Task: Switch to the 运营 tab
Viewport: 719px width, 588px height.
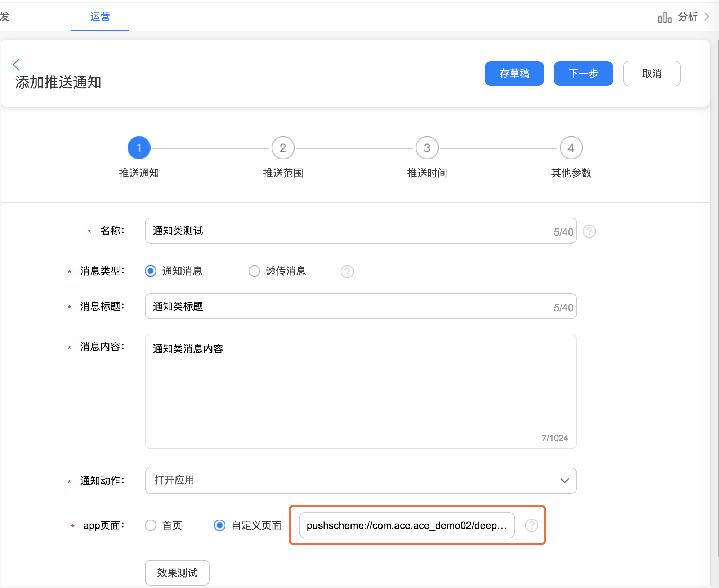Action: point(100,17)
